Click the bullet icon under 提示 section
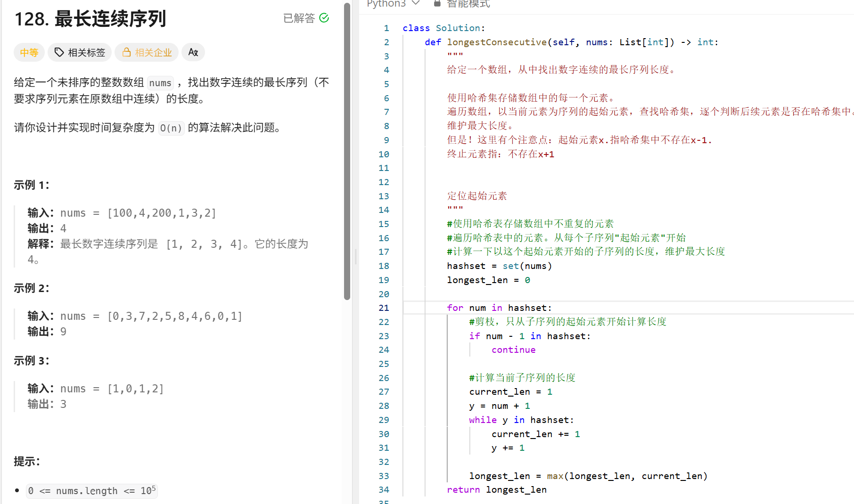 (x=17, y=491)
